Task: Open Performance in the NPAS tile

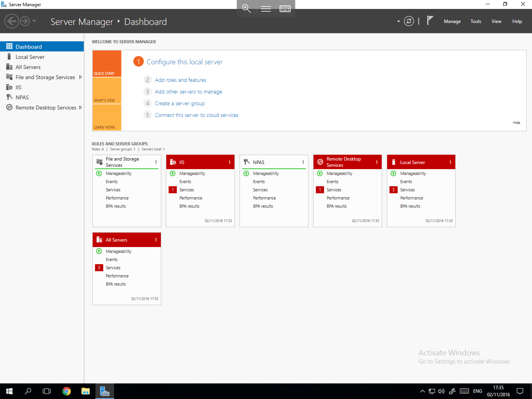Action: click(264, 198)
